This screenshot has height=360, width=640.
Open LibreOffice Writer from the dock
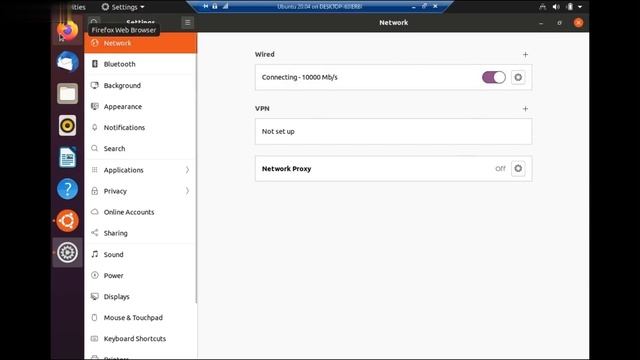[x=67, y=157]
